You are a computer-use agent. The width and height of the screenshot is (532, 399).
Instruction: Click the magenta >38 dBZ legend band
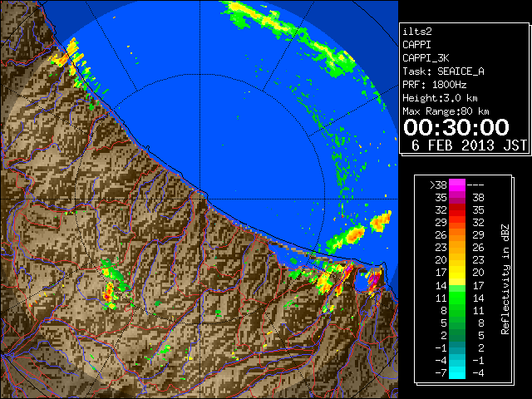[457, 185]
